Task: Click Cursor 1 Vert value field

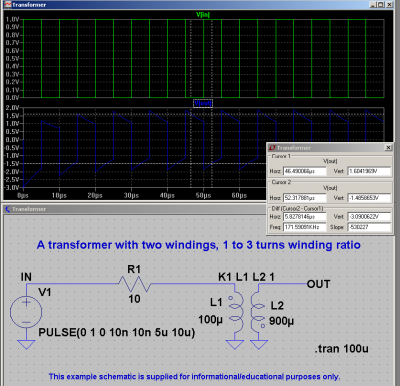Action: click(369, 171)
